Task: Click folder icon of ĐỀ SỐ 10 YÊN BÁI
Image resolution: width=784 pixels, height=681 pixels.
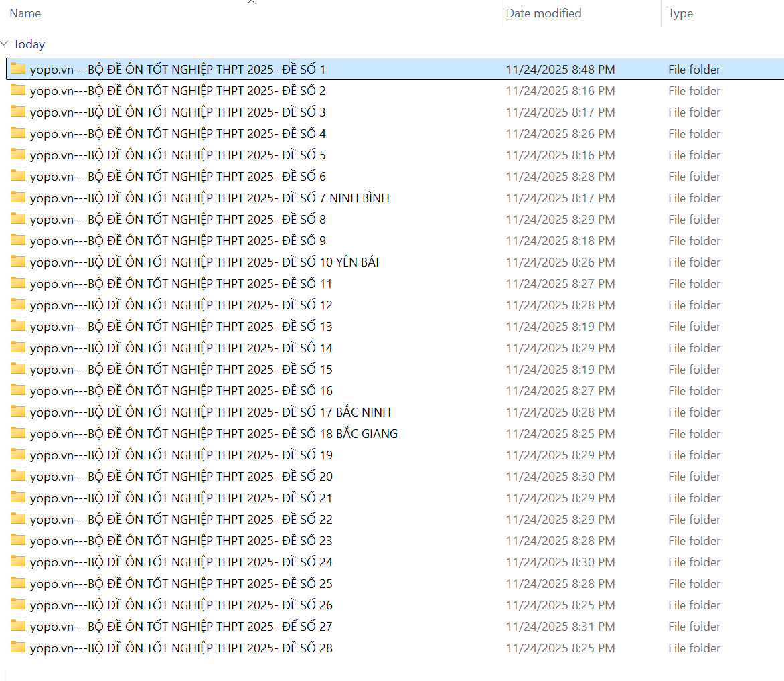Action: tap(18, 262)
